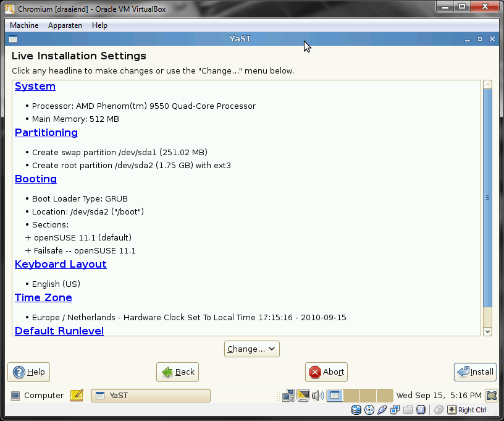Click the 'Boot Loader Type: GRUB' line

[x=80, y=199]
